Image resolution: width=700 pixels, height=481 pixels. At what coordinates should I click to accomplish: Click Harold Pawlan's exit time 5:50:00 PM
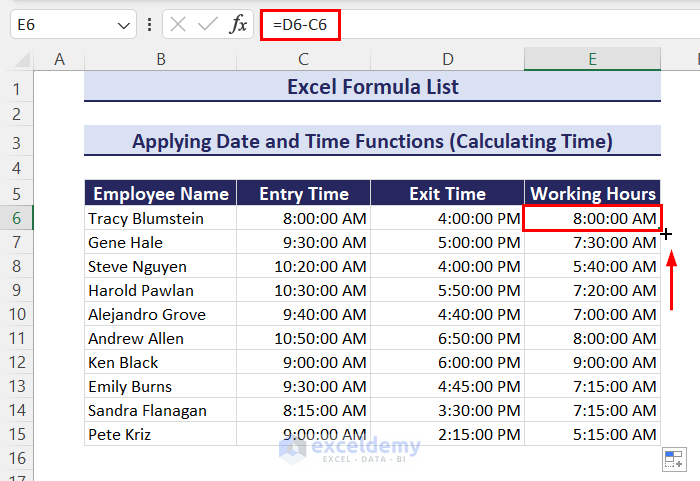(x=447, y=290)
